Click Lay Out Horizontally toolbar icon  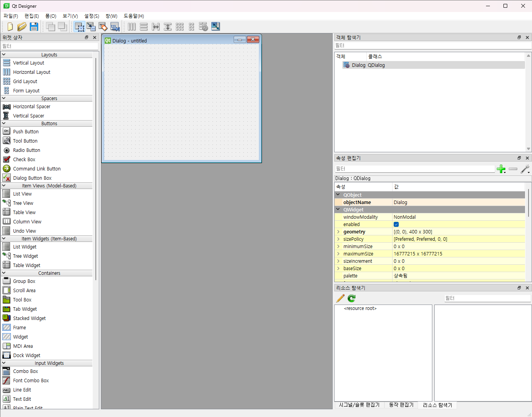click(x=132, y=27)
